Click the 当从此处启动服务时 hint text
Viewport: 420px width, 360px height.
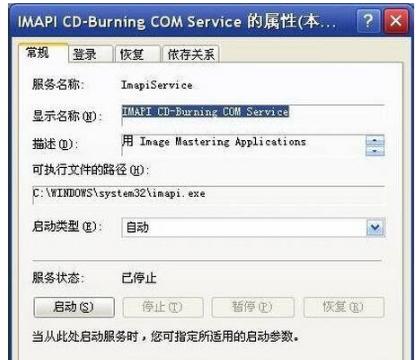coord(165,336)
